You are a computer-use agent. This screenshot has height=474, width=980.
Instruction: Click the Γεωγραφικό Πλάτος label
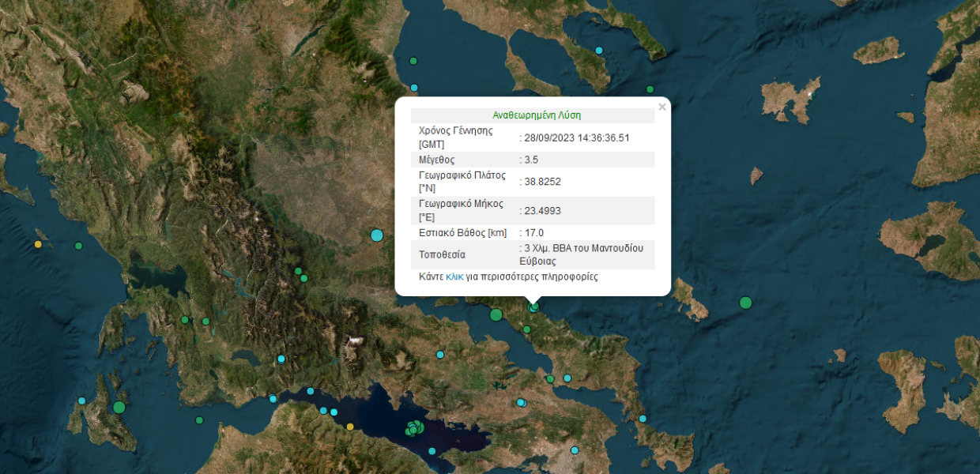461,182
